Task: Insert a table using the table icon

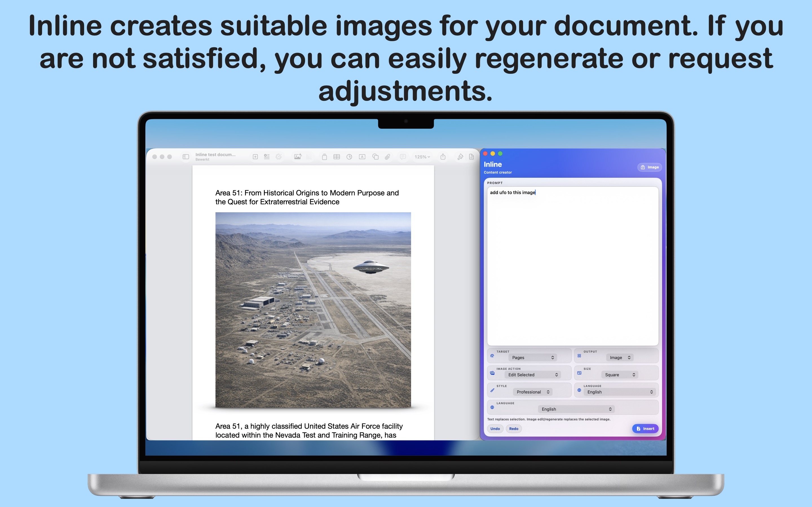Action: [337, 157]
